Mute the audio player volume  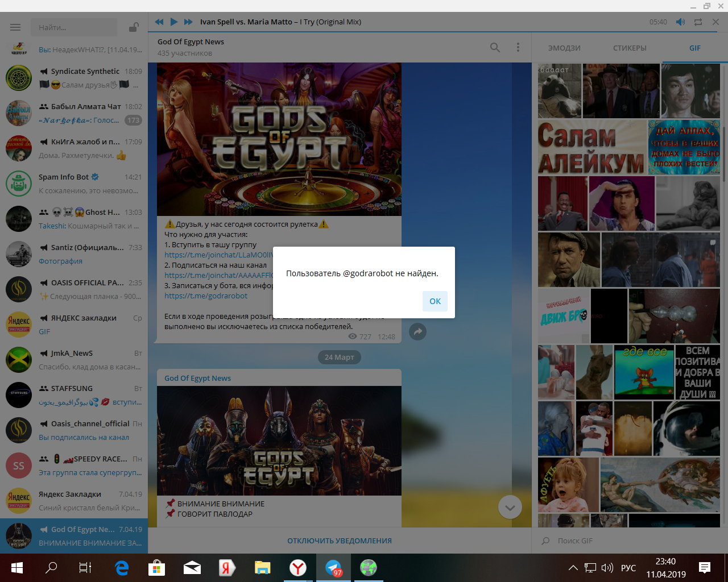(x=680, y=22)
